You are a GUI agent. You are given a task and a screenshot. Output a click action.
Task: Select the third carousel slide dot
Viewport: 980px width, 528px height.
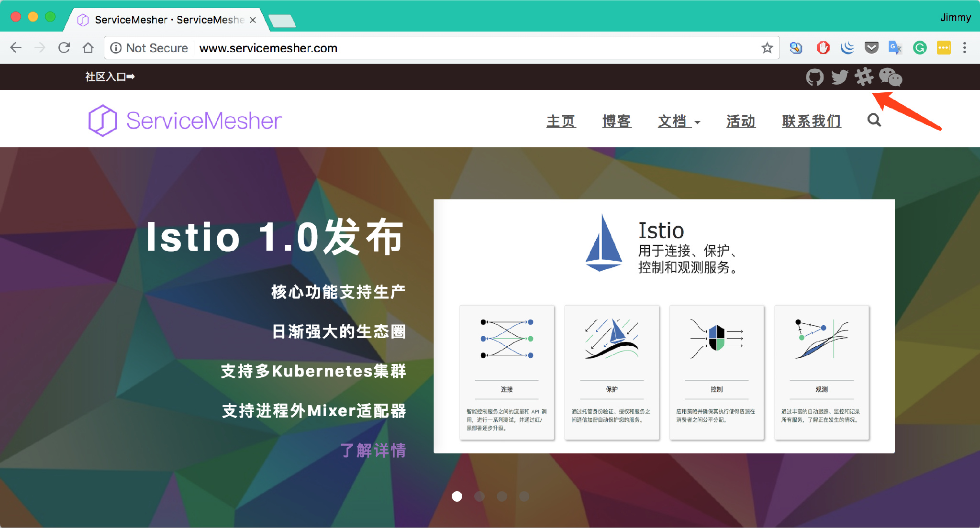point(502,496)
